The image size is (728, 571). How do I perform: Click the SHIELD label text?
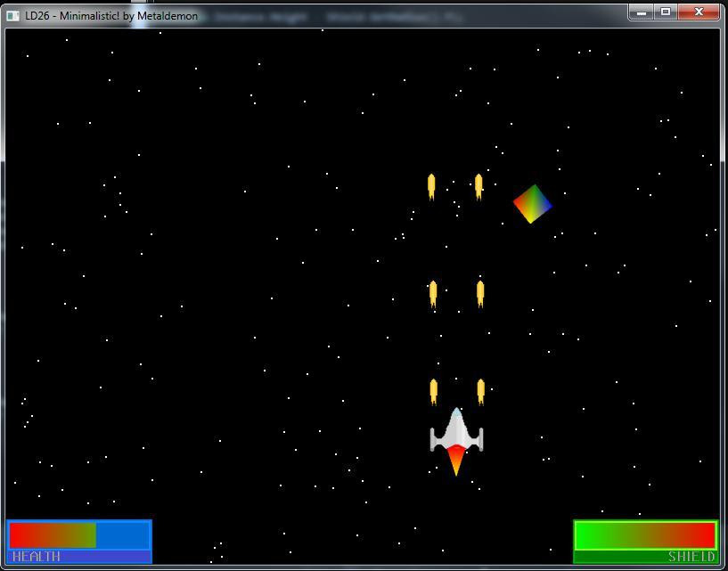click(691, 557)
